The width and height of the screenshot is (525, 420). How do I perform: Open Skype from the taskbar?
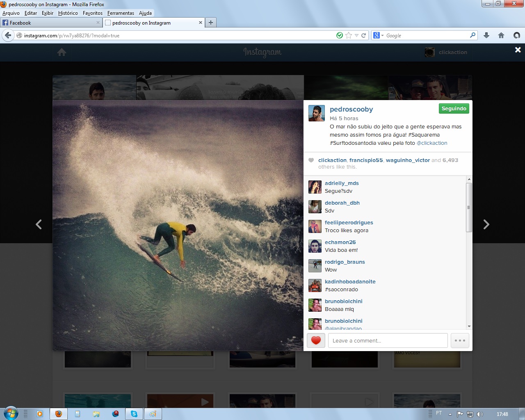(134, 414)
